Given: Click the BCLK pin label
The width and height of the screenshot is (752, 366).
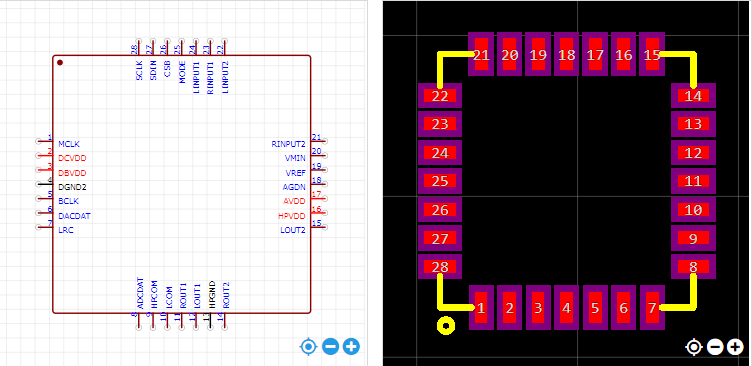Looking at the screenshot, I should coord(69,201).
